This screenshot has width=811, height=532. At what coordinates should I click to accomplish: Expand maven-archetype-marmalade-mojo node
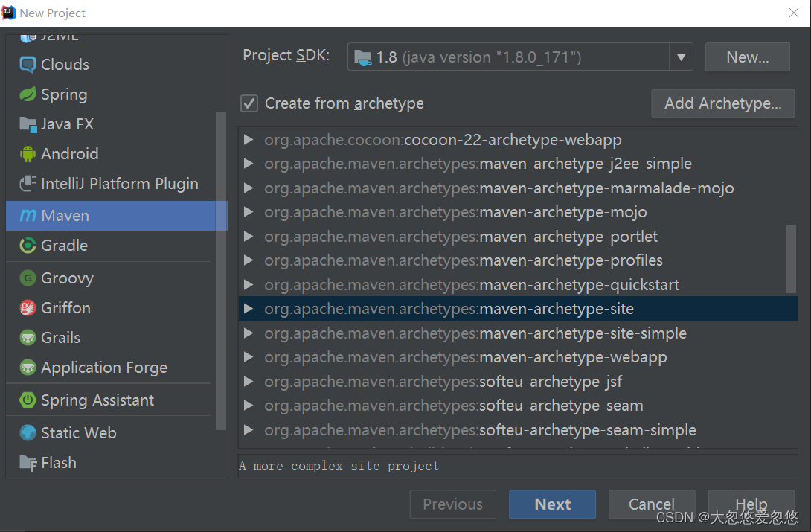(249, 188)
